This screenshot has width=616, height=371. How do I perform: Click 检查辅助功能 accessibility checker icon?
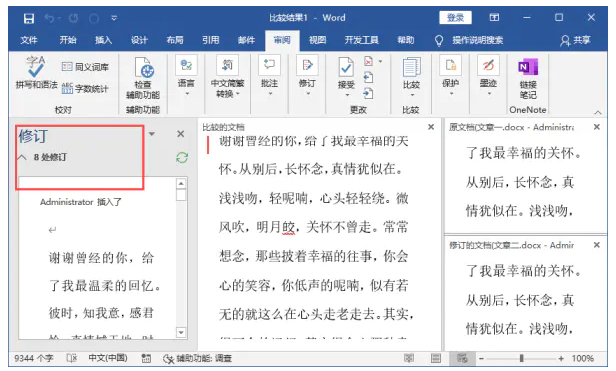(143, 79)
